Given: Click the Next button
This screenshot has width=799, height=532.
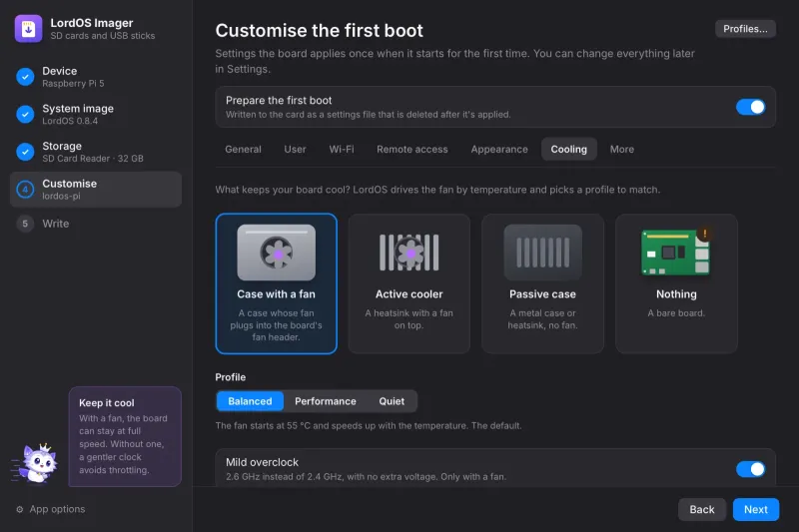Looking at the screenshot, I should click(756, 510).
